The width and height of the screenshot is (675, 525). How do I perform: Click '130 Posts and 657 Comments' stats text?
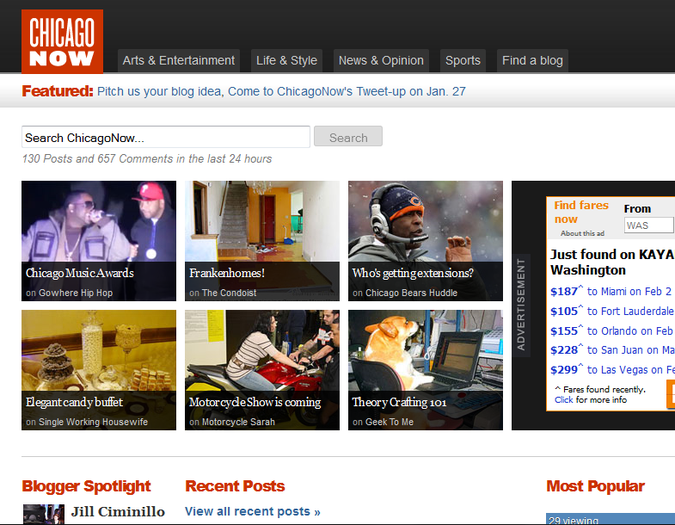147,159
